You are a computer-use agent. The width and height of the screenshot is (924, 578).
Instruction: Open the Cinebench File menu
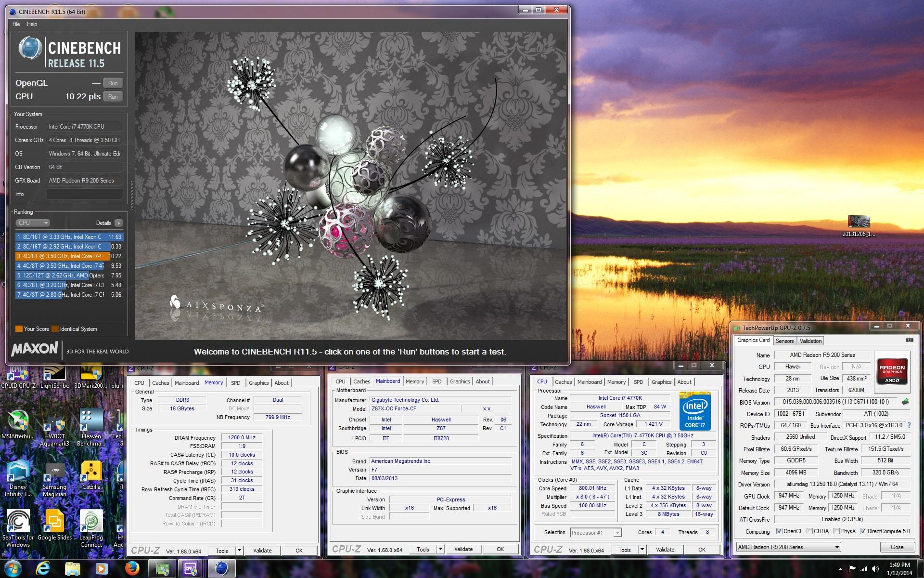[16, 24]
